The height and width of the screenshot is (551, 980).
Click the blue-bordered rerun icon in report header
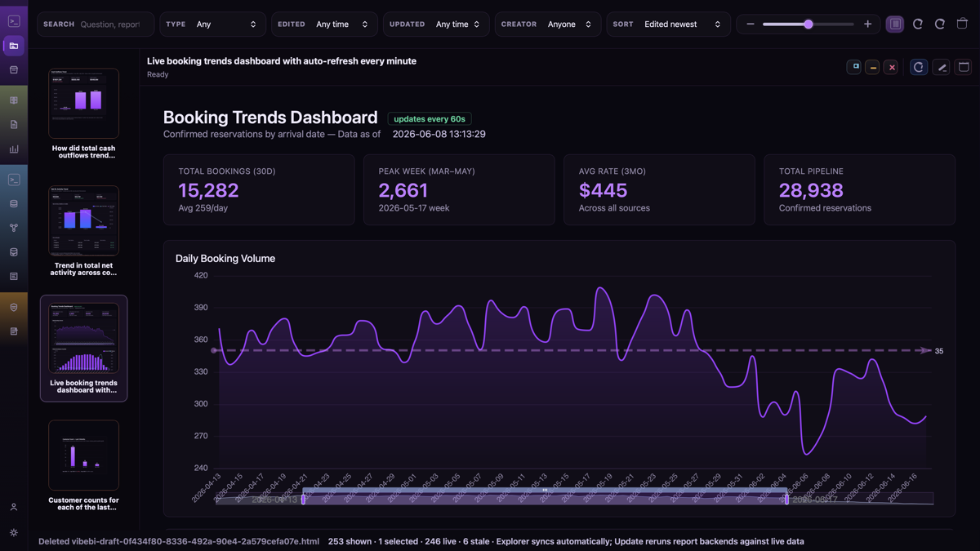pos(919,67)
